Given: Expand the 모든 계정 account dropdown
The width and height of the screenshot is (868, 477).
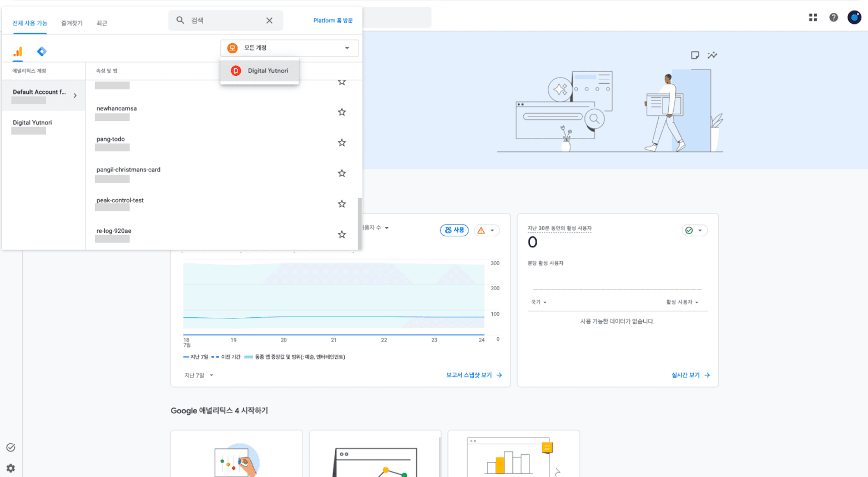Looking at the screenshot, I should [x=289, y=48].
